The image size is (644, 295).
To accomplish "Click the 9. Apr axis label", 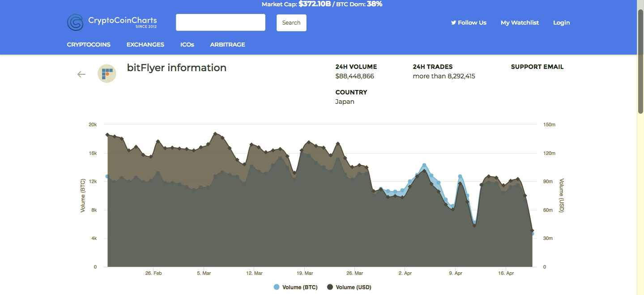I will tap(456, 273).
